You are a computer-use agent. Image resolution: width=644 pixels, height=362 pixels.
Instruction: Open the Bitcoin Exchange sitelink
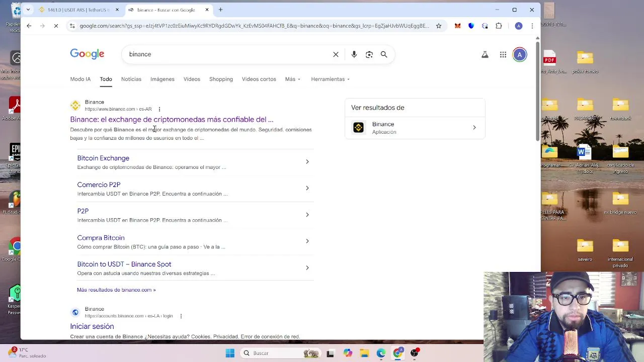103,158
